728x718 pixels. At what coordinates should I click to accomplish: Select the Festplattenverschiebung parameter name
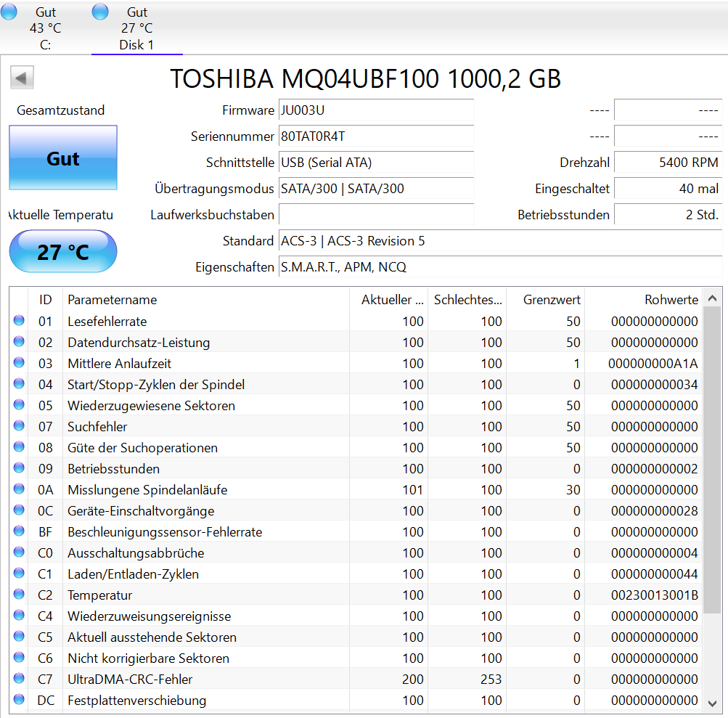137,701
